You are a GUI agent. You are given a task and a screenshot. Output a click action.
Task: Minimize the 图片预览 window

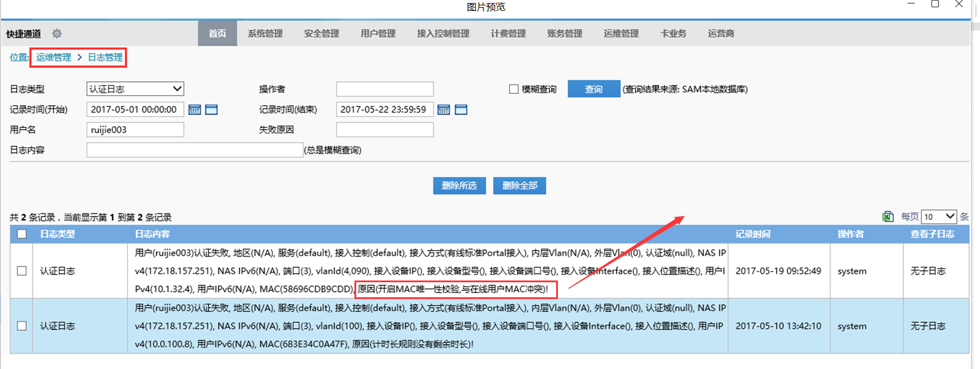click(x=911, y=4)
